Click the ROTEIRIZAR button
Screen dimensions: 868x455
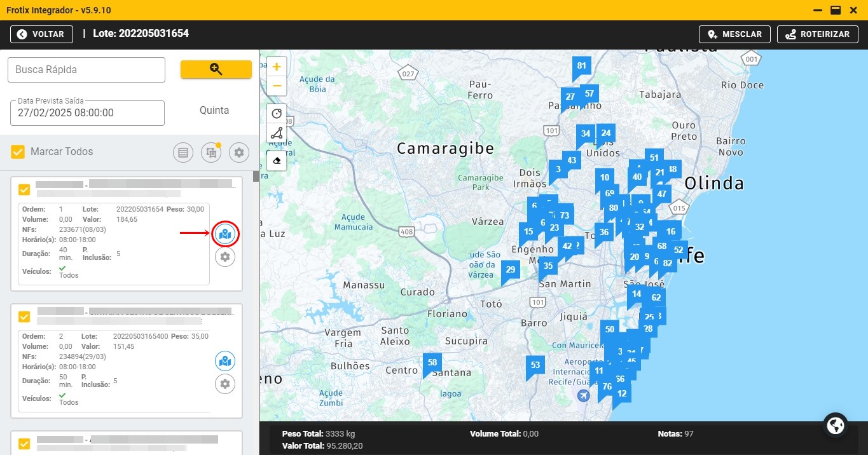[x=817, y=34]
